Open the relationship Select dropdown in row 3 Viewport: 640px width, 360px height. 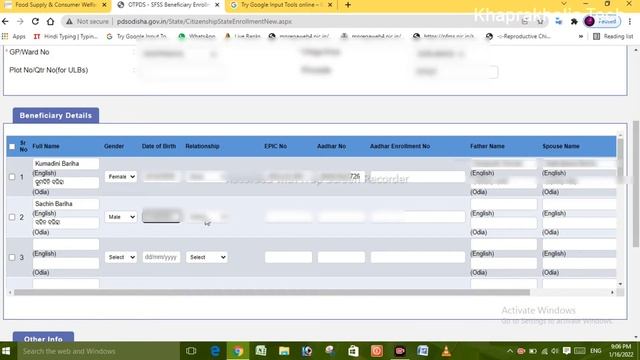coord(207,257)
